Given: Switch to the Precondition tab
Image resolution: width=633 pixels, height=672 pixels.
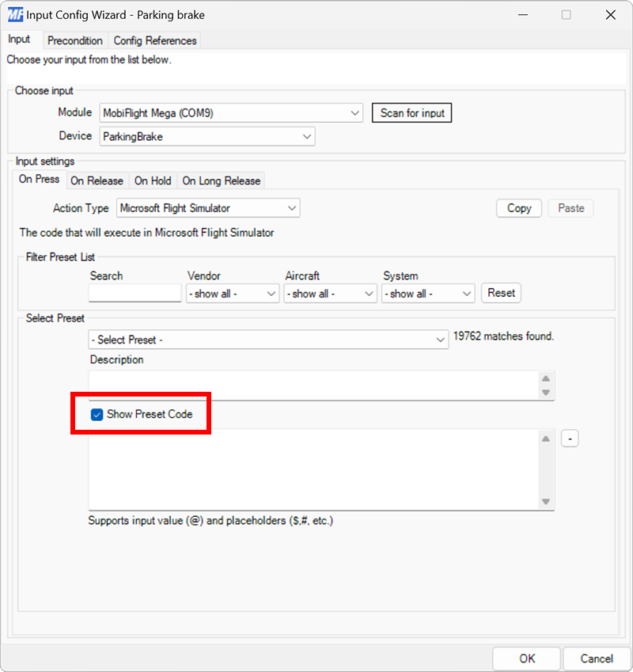Looking at the screenshot, I should tap(75, 40).
